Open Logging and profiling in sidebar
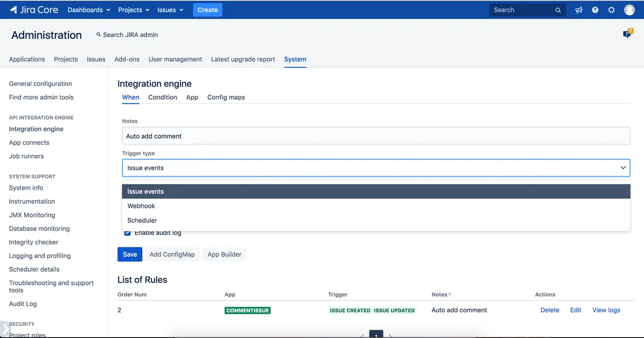 pos(40,256)
